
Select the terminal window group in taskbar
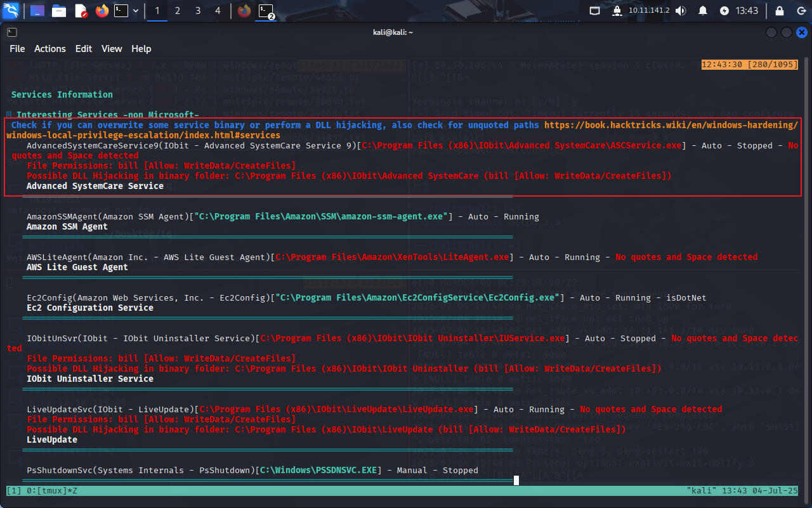tap(266, 11)
